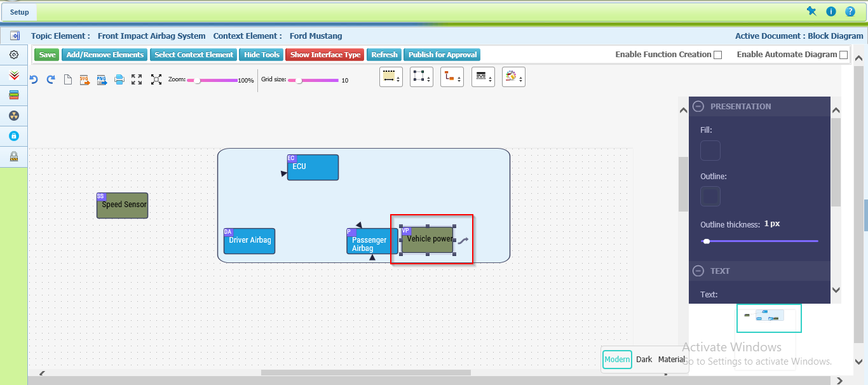The height and width of the screenshot is (385, 868).
Task: Select the Driver Airbag block
Action: coord(249,241)
